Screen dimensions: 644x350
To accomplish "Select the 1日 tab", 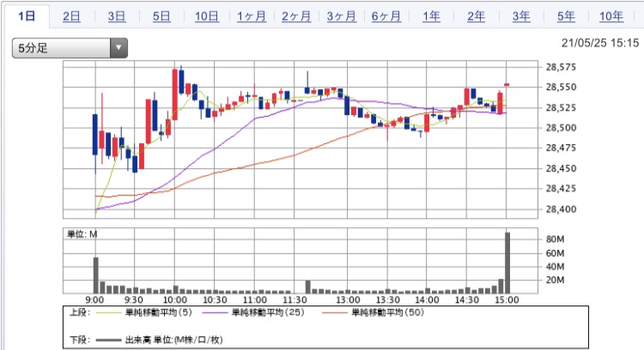I will (x=27, y=16).
